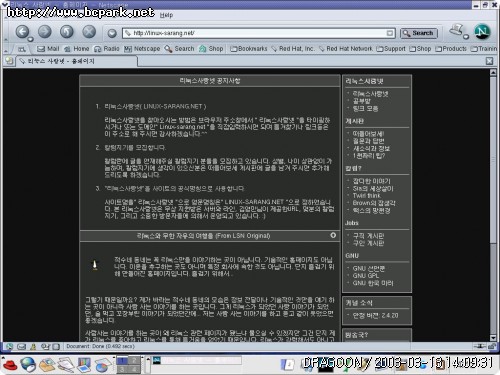Click the 안정 버전: 2.4.20 kernel entry
The width and height of the screenshot is (500, 375).
[376, 315]
